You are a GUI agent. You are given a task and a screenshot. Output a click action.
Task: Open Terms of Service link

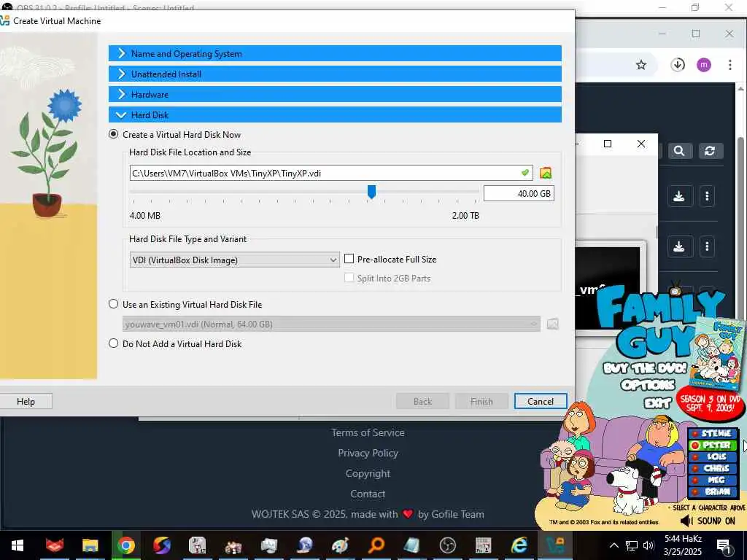point(368,432)
